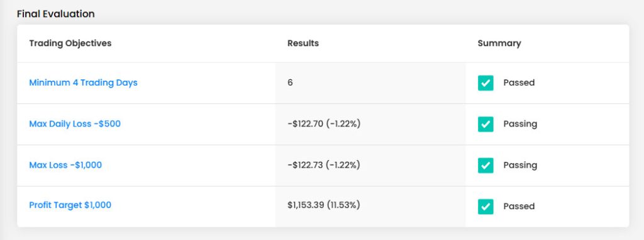644x240 pixels.
Task: Select the -$122.73 (-1.22%) max loss result
Action: coord(324,165)
